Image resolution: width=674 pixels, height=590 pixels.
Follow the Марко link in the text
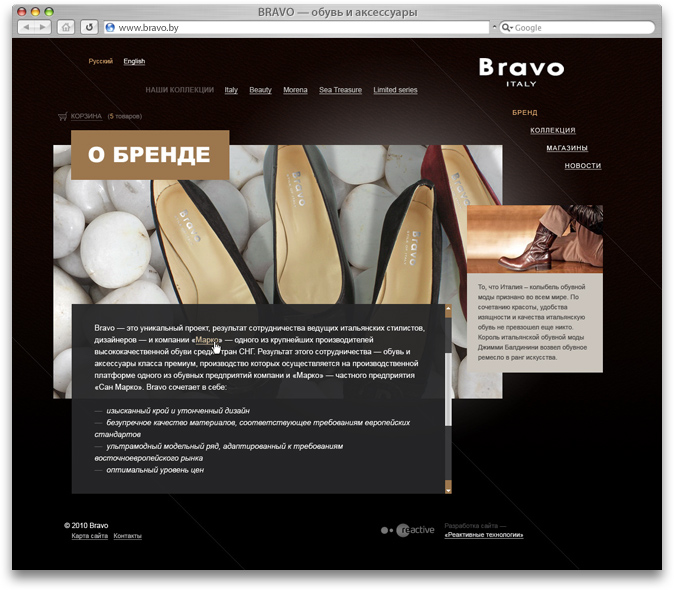tap(207, 340)
